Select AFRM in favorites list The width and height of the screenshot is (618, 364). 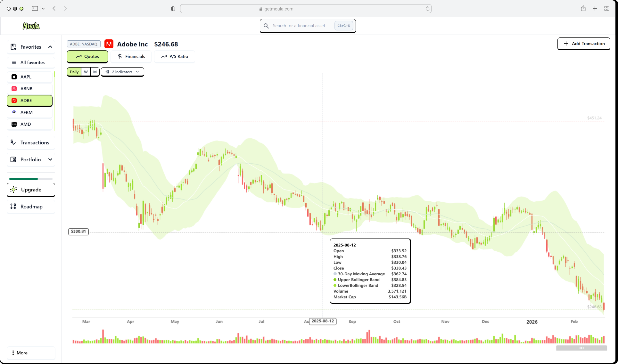click(x=29, y=112)
